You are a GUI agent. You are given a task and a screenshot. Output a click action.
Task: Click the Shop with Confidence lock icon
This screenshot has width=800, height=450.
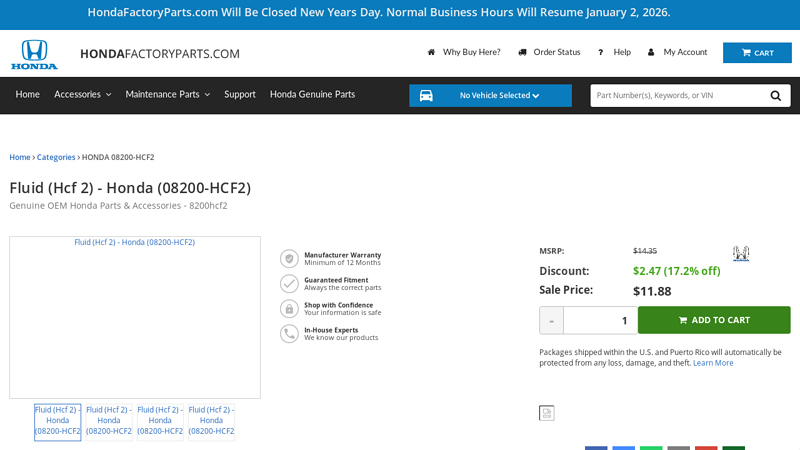[289, 309]
